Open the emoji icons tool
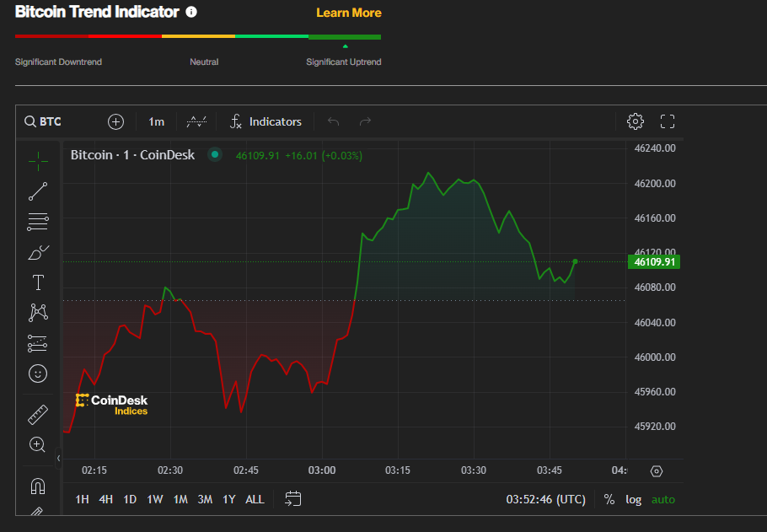Image resolution: width=767 pixels, height=532 pixels. point(38,373)
